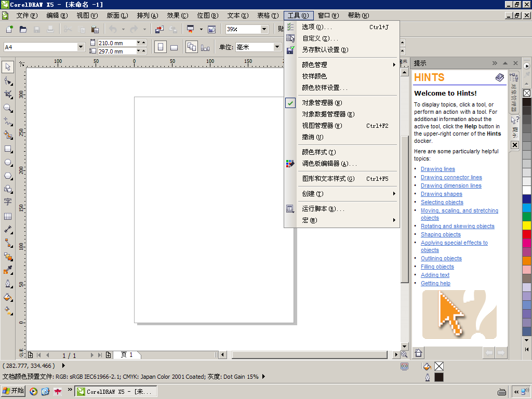Select the Ellipse tool
The image size is (532, 399).
coord(8,162)
